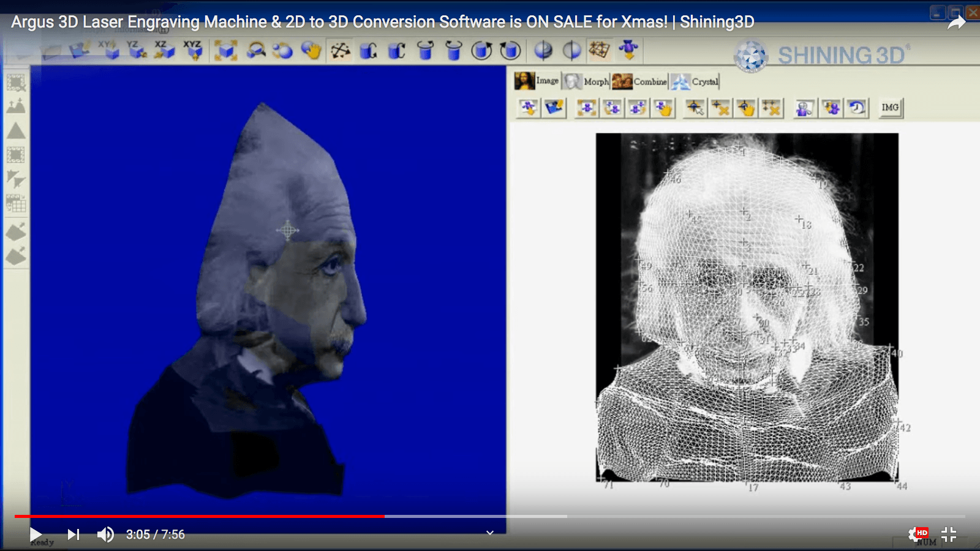The image size is (980, 551).
Task: Select the magnifier zoom tool in top toolbar
Action: click(x=255, y=50)
